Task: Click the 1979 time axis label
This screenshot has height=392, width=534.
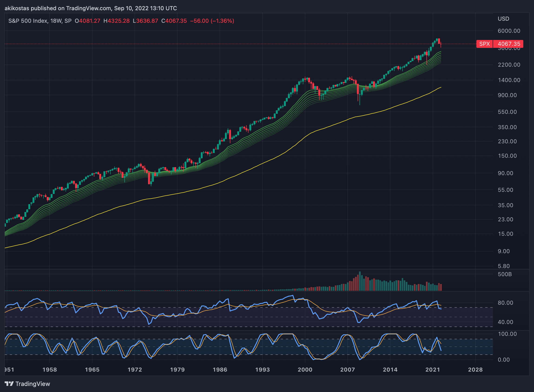Action: click(177, 370)
